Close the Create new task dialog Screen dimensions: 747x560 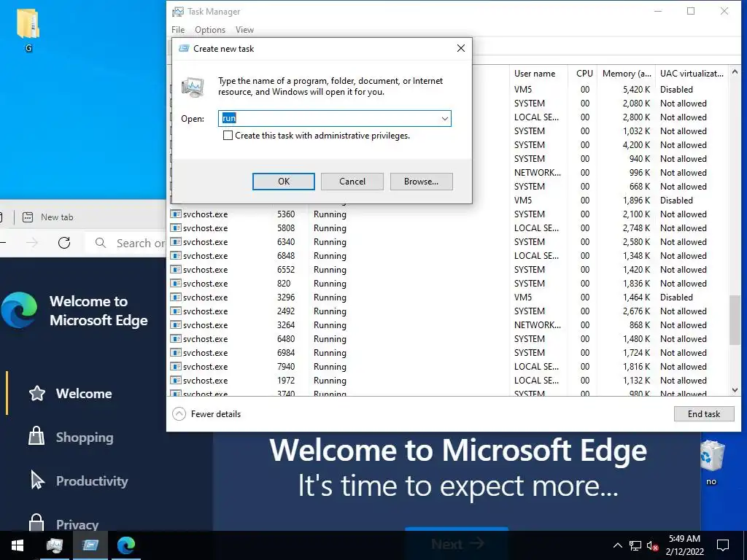461,48
